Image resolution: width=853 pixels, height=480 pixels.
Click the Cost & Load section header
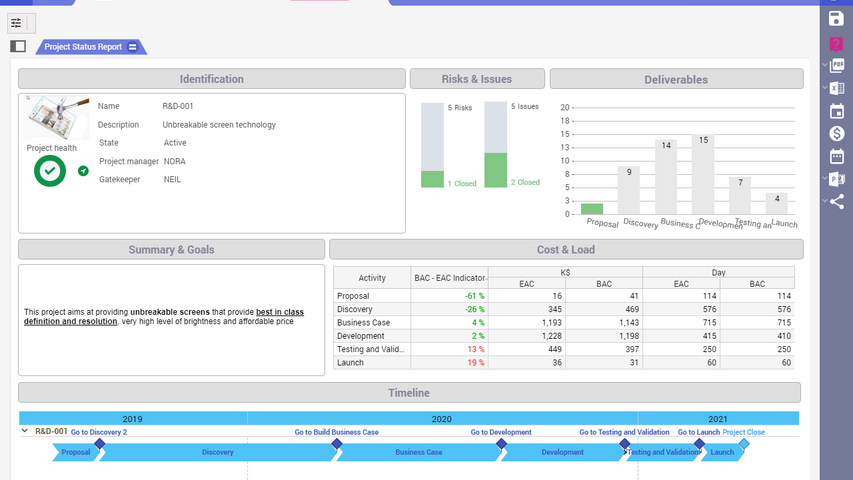[x=566, y=250]
